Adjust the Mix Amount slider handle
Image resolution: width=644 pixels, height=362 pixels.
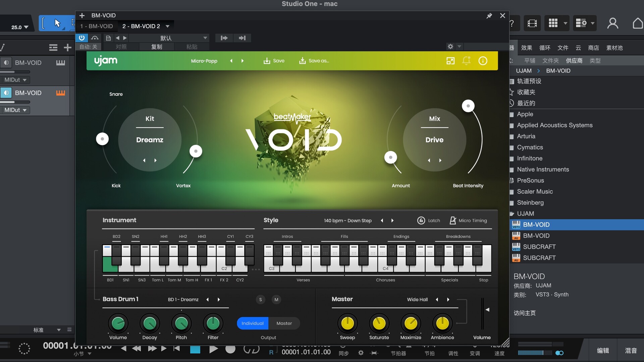click(x=390, y=157)
